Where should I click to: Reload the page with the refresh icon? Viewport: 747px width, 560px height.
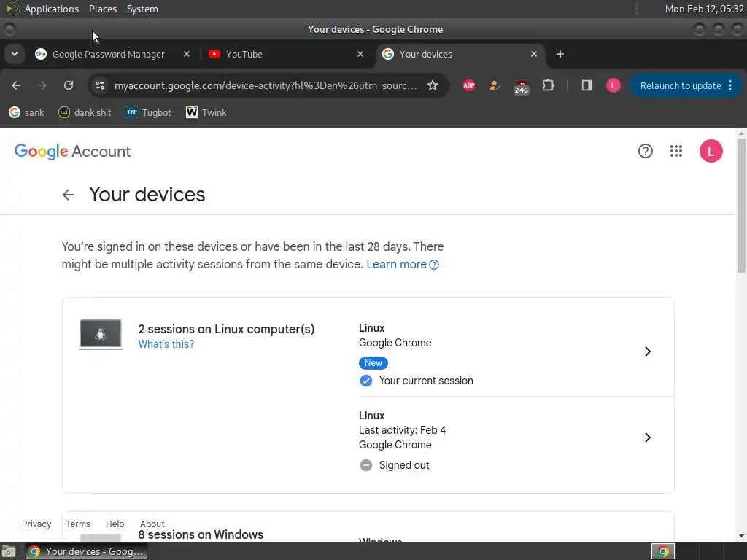[69, 85]
